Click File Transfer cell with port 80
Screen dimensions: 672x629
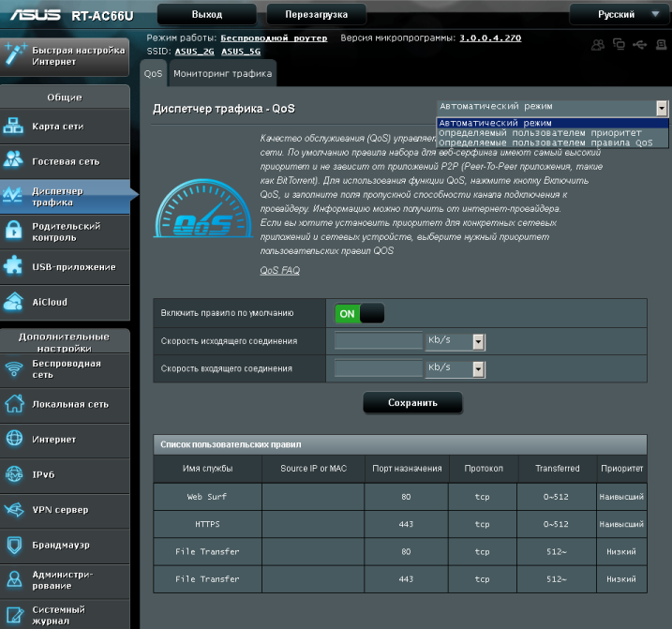tap(207, 552)
